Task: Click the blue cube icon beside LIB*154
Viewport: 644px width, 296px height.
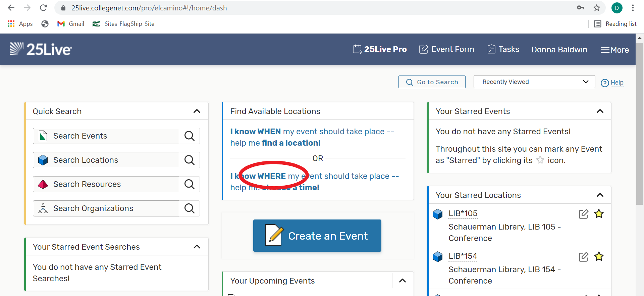Action: coord(438,257)
